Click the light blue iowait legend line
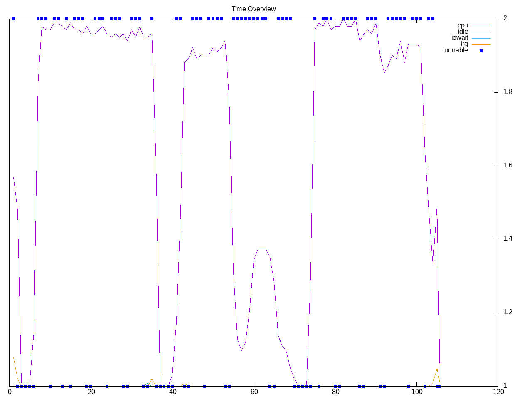The width and height of the screenshot is (532, 399). pos(481,38)
